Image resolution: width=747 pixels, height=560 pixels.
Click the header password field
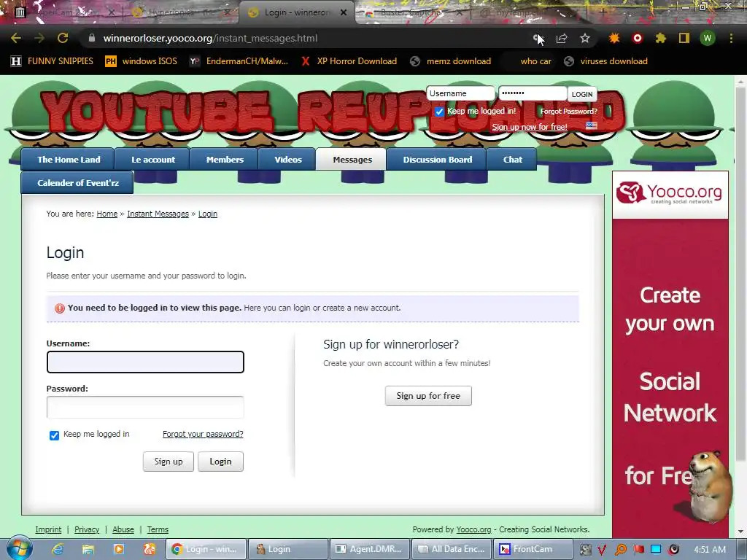click(x=532, y=93)
